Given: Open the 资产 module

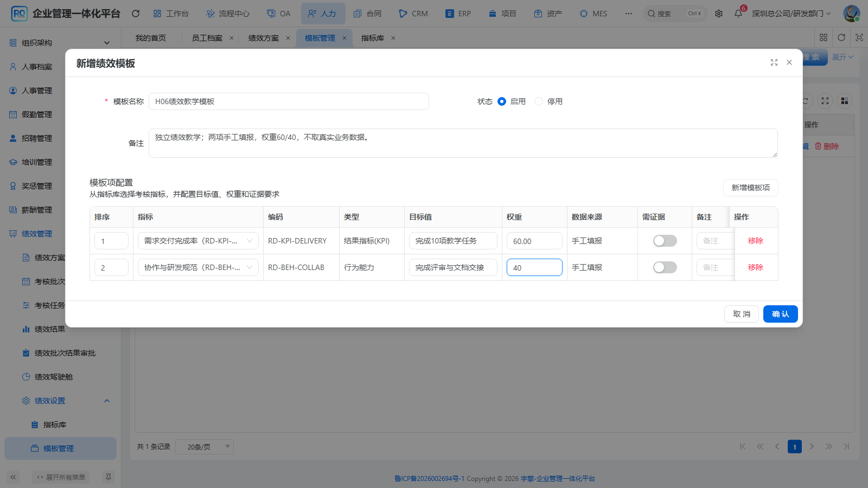Looking at the screenshot, I should pos(548,14).
